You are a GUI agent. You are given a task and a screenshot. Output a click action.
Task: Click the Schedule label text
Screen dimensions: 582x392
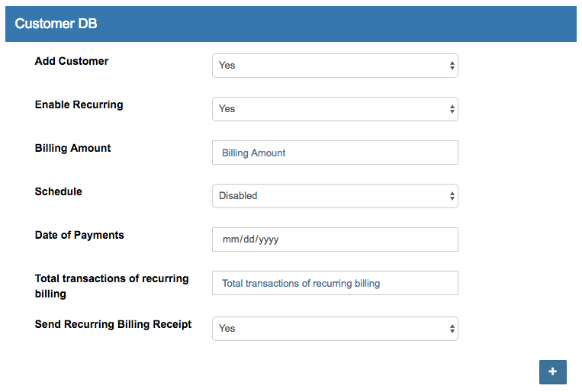tap(58, 191)
